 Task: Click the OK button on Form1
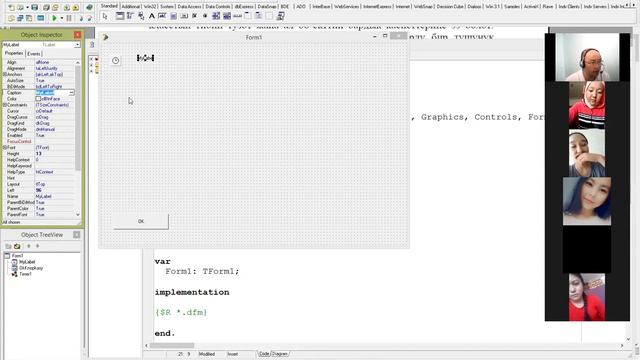click(x=141, y=221)
